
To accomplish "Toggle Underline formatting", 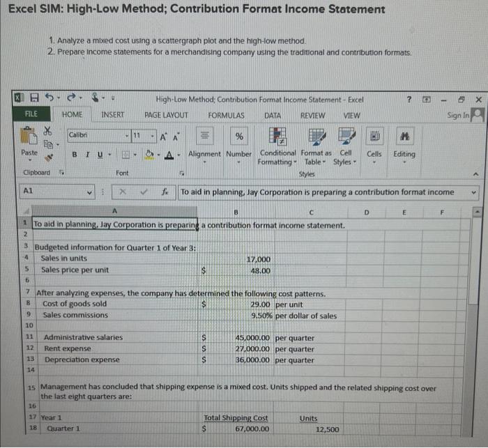I will click(x=100, y=155).
